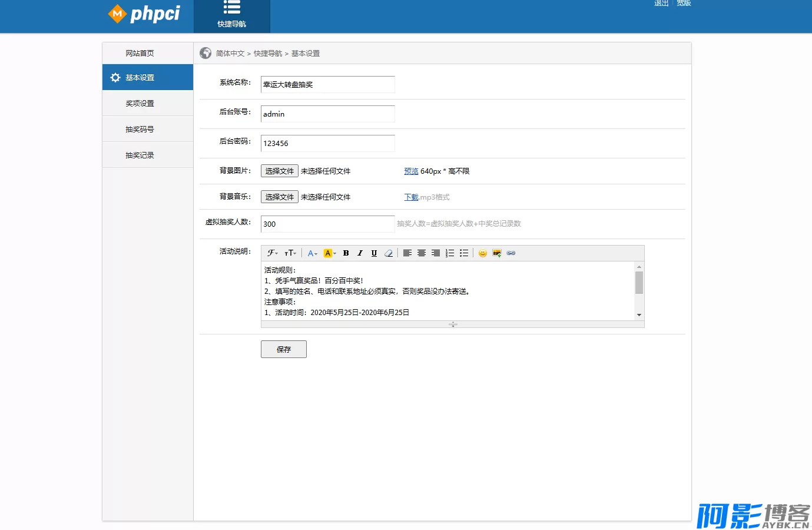The image size is (812, 530).
Task: Apply italic formatting in editor
Action: (x=360, y=253)
